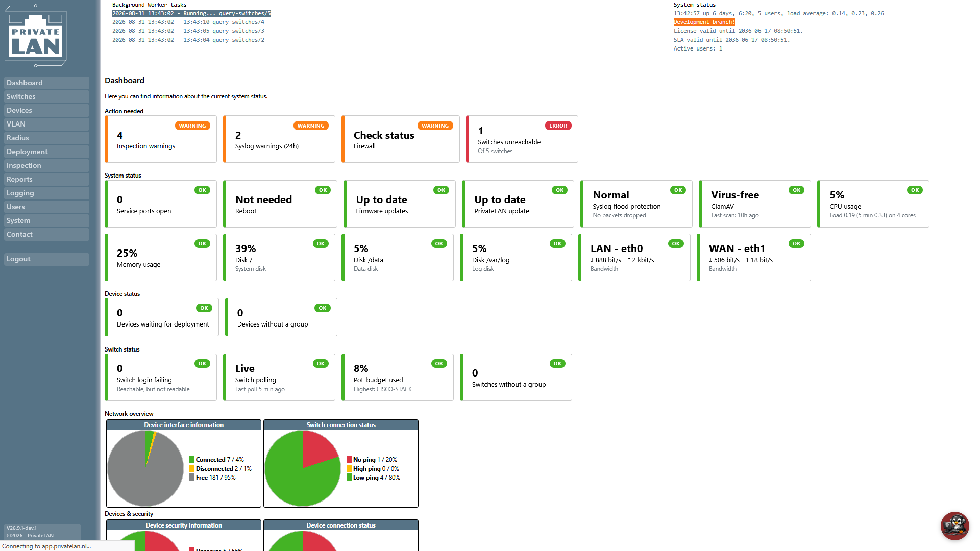Click the Reboot Not needed card
The width and height of the screenshot is (980, 551).
280,204
